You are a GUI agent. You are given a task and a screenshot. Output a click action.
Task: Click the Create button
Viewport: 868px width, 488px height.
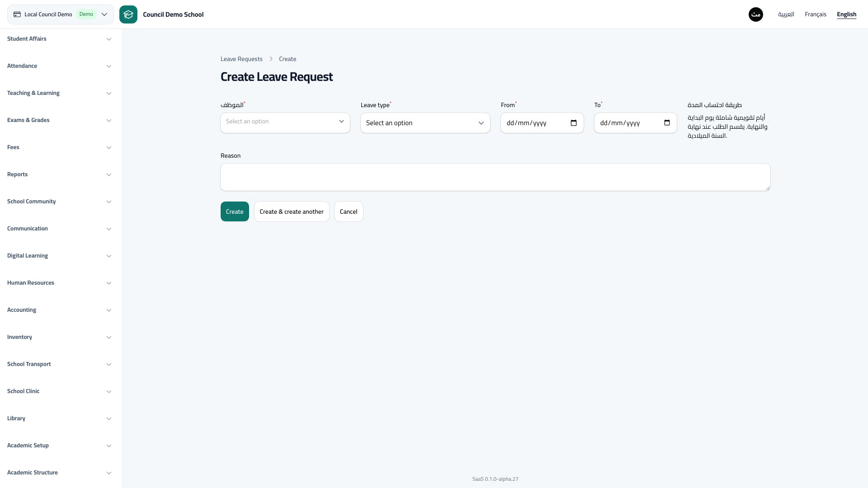coord(235,211)
